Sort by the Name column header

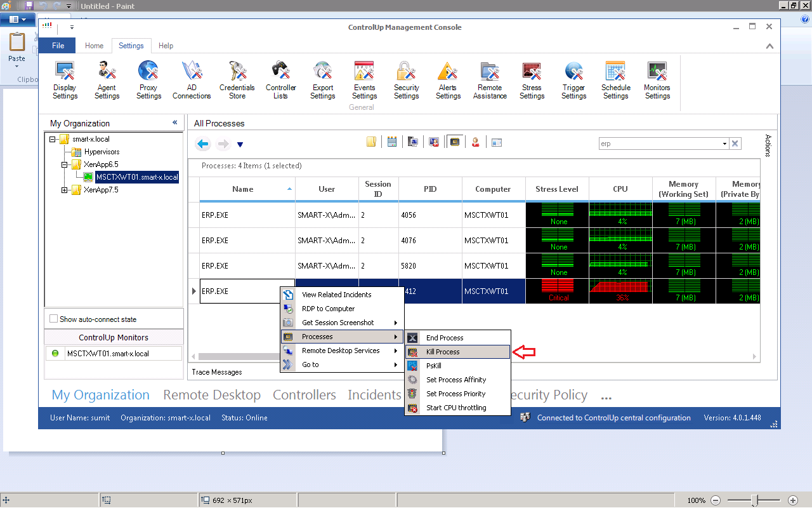point(247,189)
